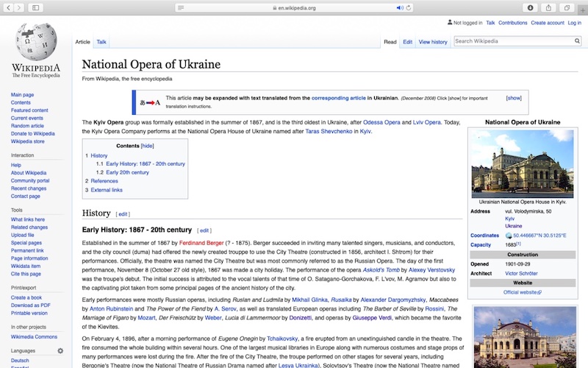Select the Article tab
The width and height of the screenshot is (588, 368).
(x=82, y=42)
